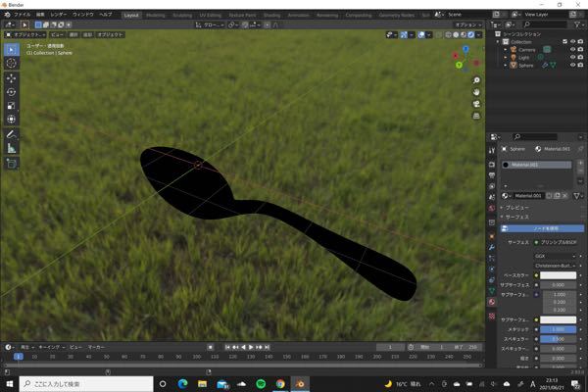The image size is (588, 392).
Task: Add a material slot with plus button
Action: pos(580,163)
